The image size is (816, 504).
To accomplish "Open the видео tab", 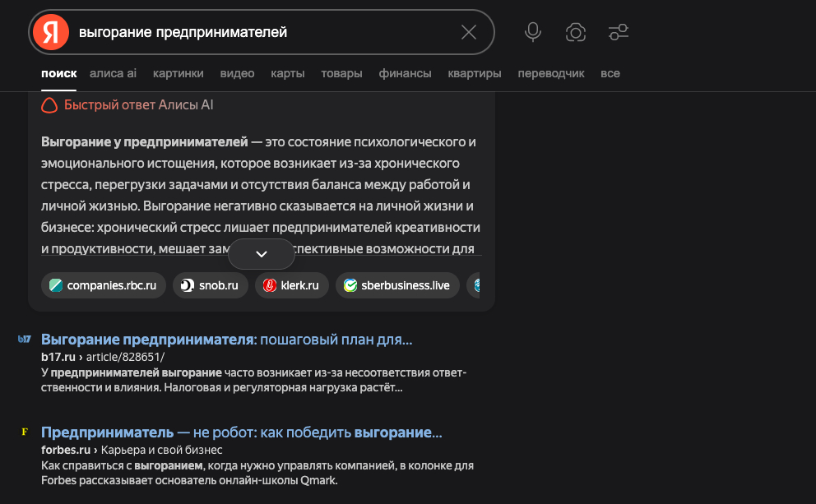I will pos(237,73).
